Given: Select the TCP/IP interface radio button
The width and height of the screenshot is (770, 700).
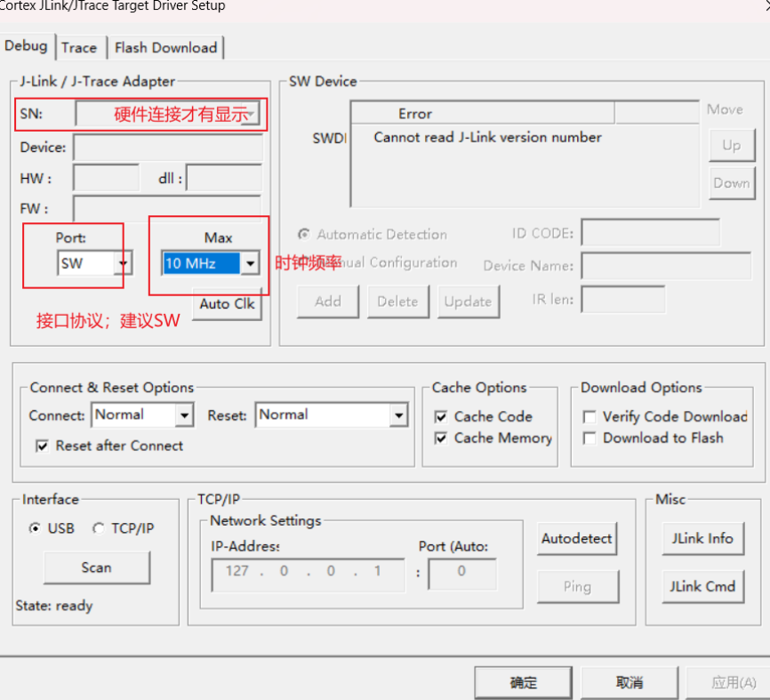Looking at the screenshot, I should [x=99, y=528].
